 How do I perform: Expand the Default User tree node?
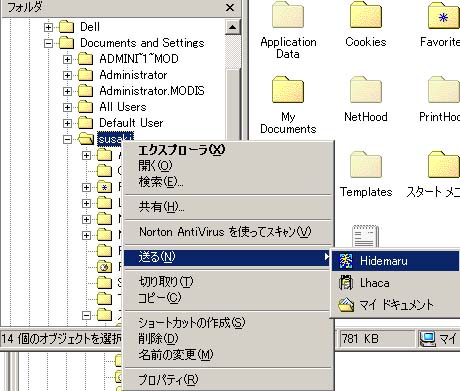[67, 123]
